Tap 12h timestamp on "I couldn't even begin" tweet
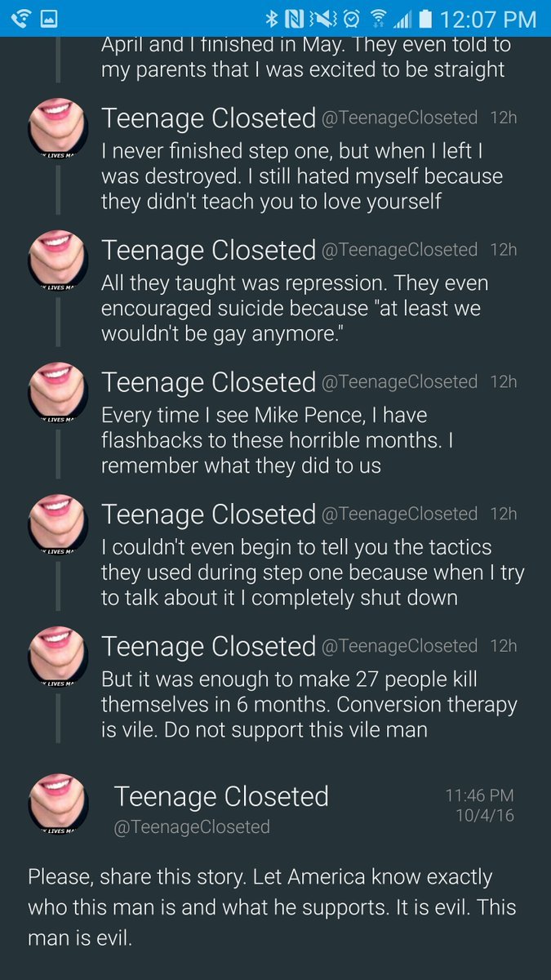The image size is (551, 980). [x=503, y=514]
